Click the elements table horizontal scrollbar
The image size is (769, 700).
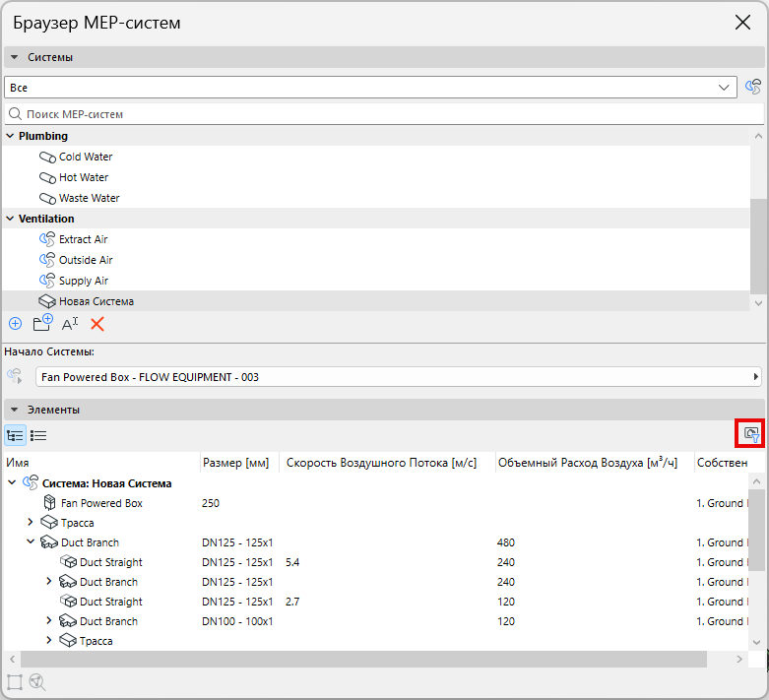pos(363,660)
